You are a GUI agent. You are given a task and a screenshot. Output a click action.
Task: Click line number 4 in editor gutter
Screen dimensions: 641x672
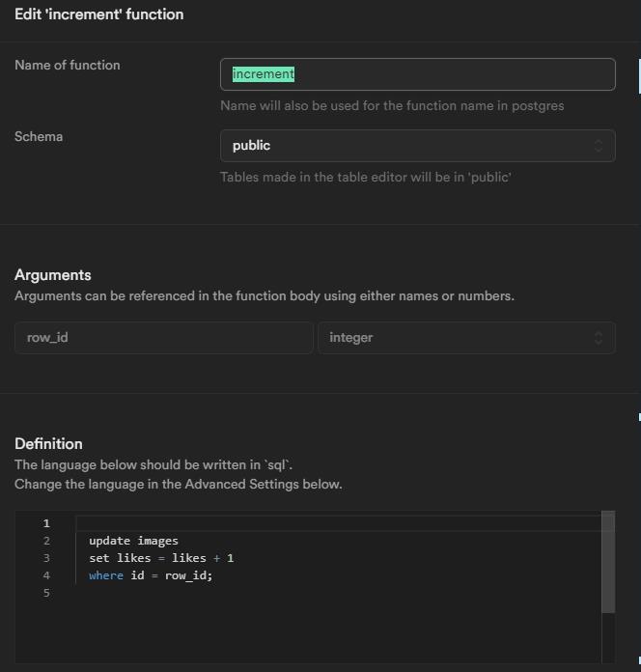(46, 575)
